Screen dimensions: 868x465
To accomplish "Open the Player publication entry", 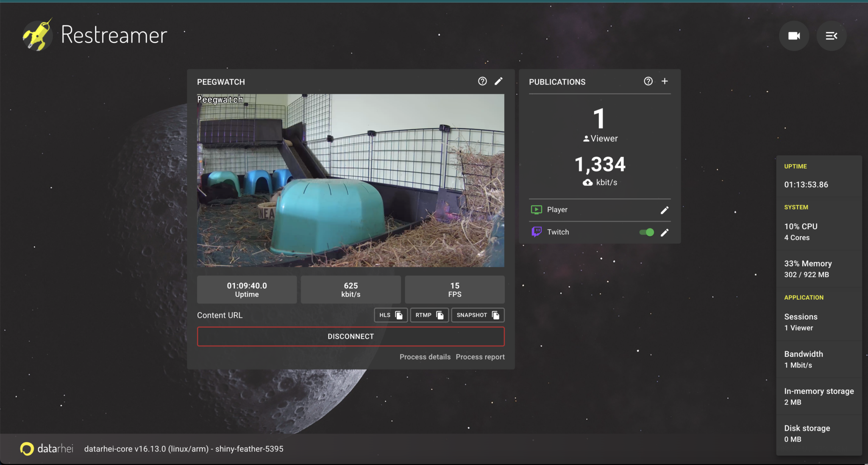I will 558,209.
